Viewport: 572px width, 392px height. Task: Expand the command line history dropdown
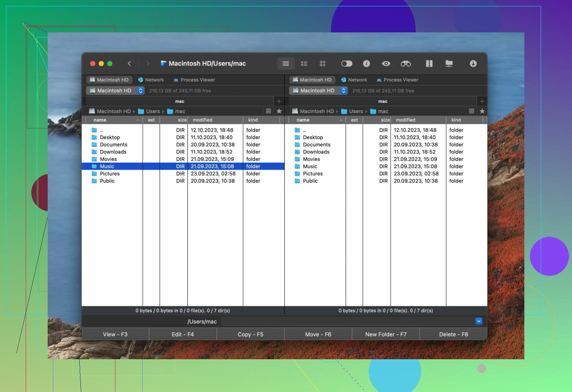479,321
